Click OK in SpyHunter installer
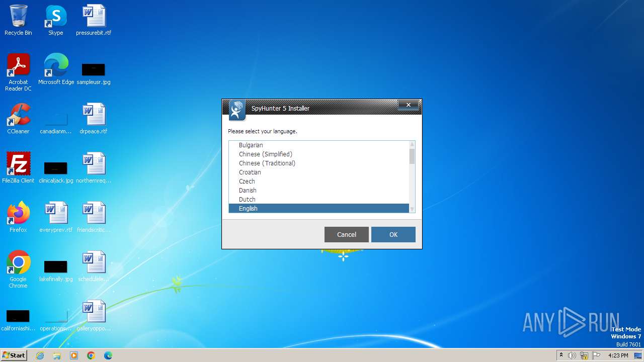This screenshot has height=362, width=644. [x=393, y=234]
